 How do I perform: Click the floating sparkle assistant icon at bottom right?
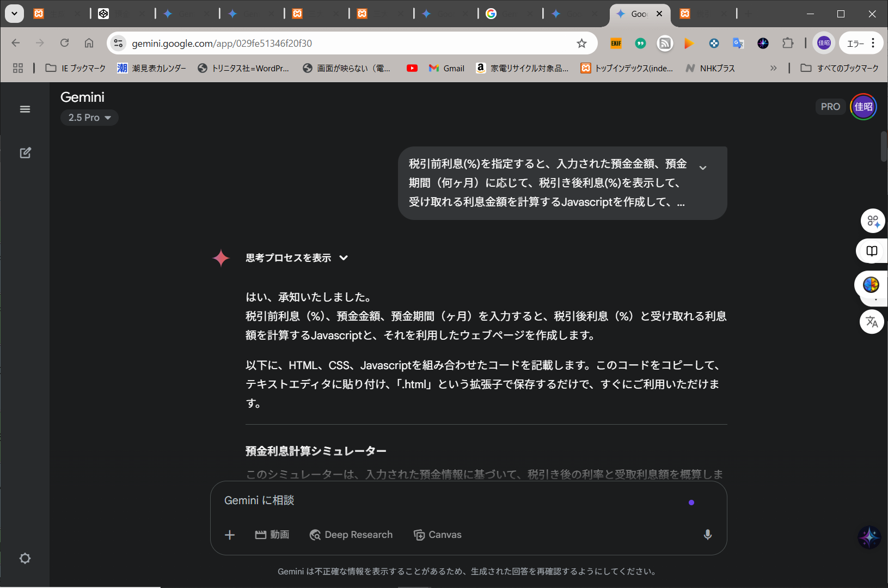[x=869, y=537]
